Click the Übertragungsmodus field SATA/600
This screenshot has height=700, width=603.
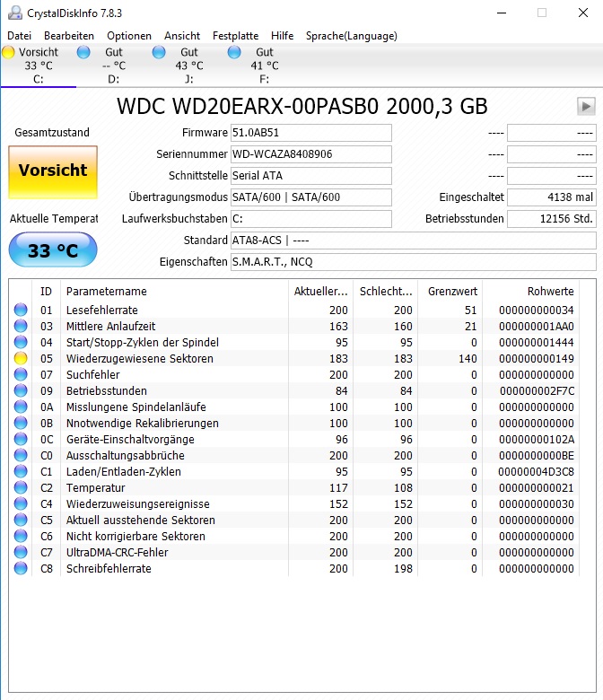[311, 197]
